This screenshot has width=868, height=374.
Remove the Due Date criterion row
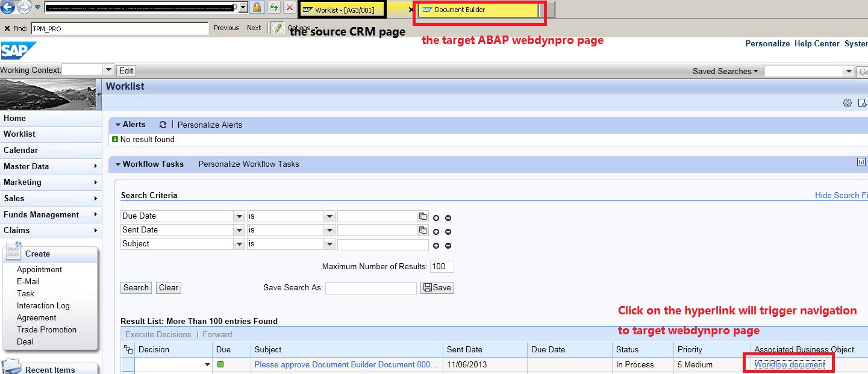pos(448,218)
